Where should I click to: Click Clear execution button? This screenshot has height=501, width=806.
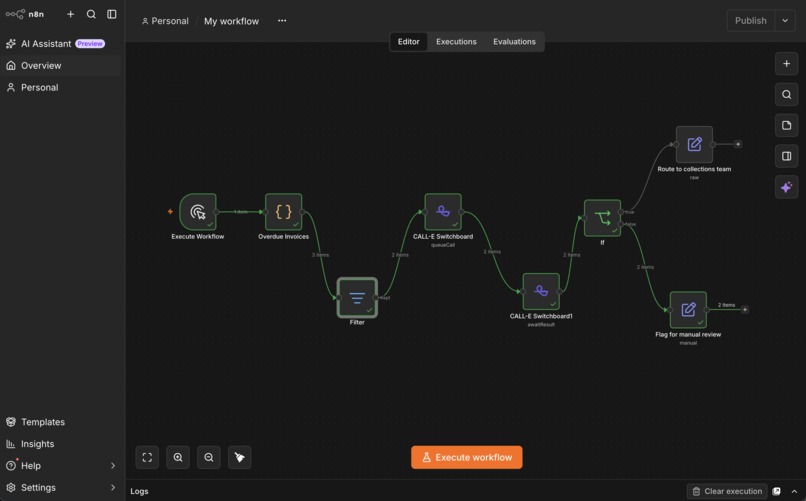727,491
